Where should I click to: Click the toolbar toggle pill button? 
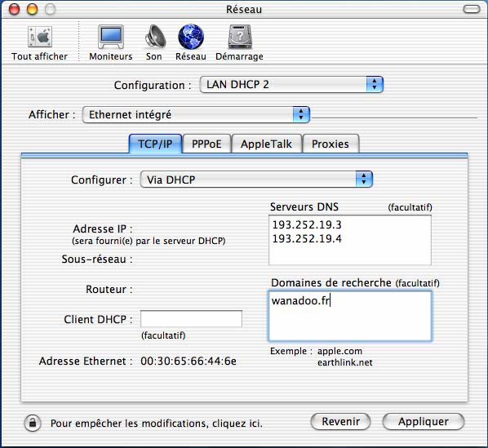(x=472, y=9)
